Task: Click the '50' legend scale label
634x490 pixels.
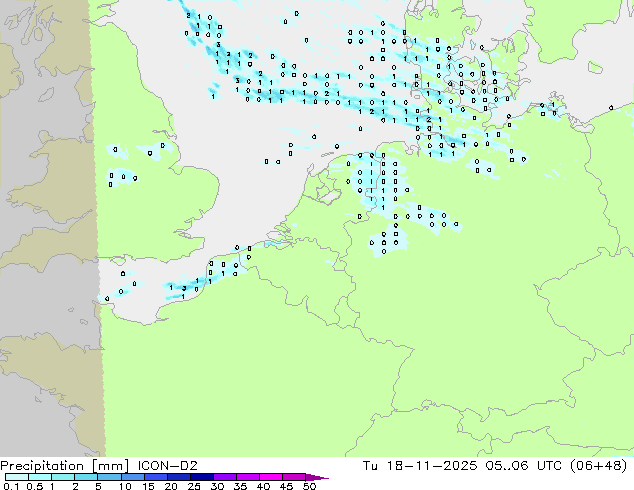Action: [x=309, y=486]
